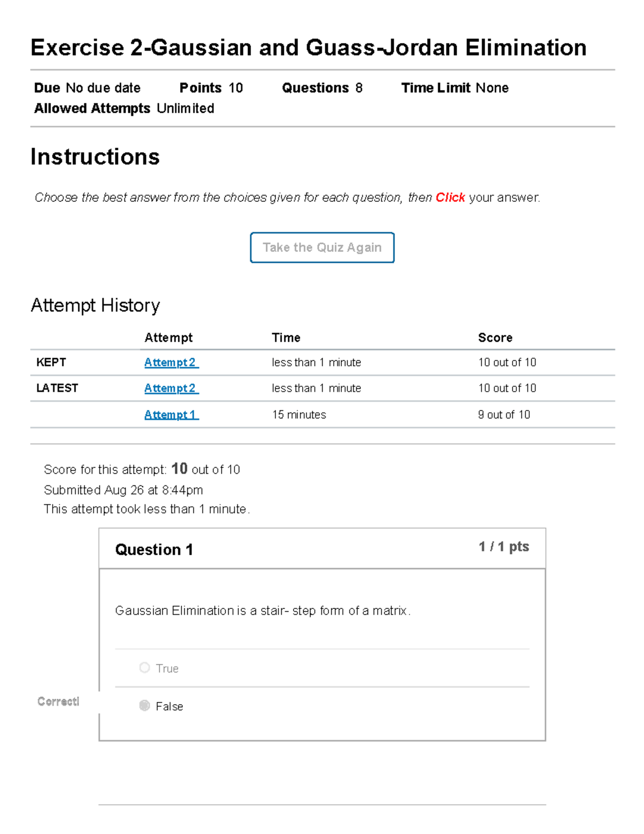Click the Correct! label beside False
The image size is (644, 834).
[x=58, y=701]
